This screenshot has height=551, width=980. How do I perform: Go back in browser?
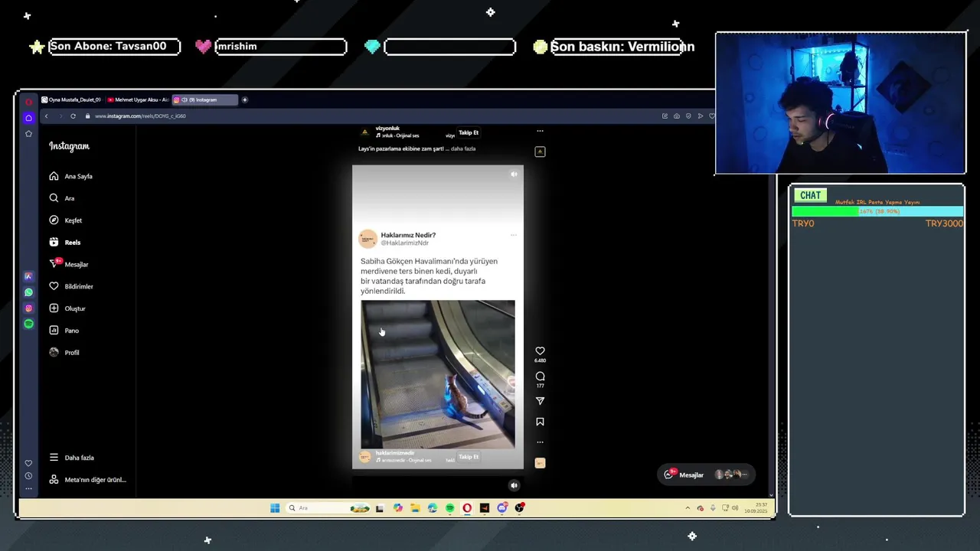46,116
